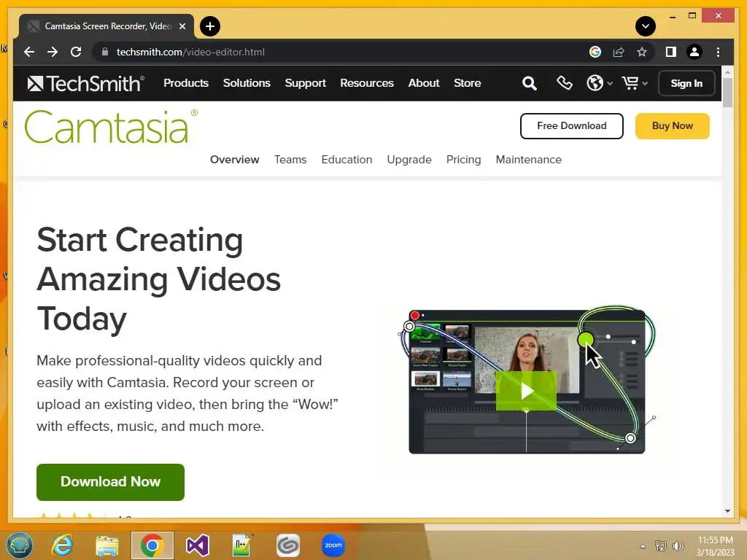Open Visual Studio from the taskbar
This screenshot has width=747, height=560.
(197, 545)
